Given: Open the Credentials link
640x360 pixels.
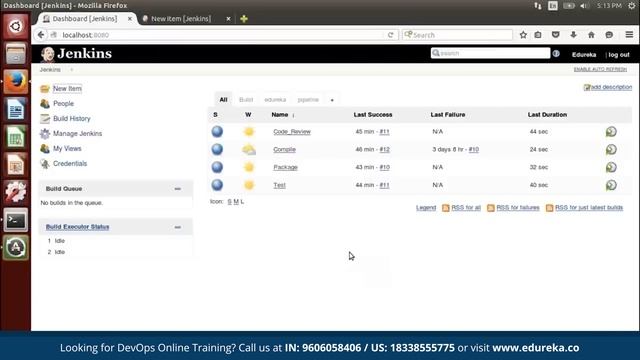Looking at the screenshot, I should coord(70,164).
